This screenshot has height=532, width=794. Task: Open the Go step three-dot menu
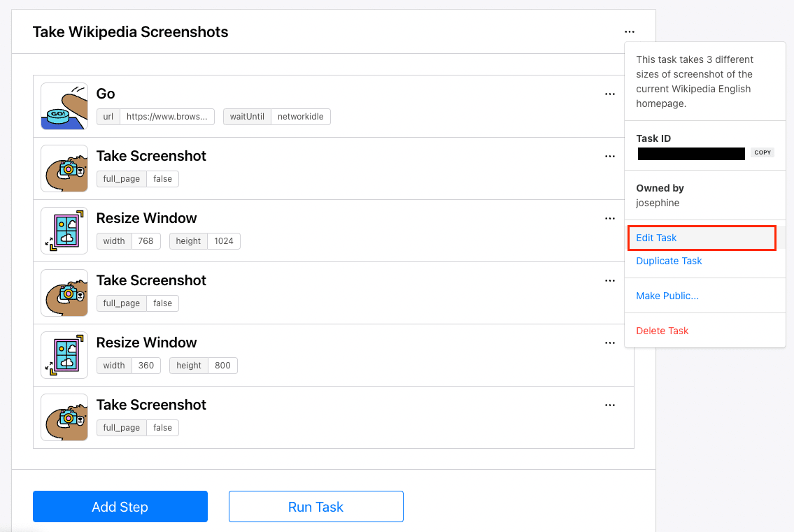click(x=610, y=94)
